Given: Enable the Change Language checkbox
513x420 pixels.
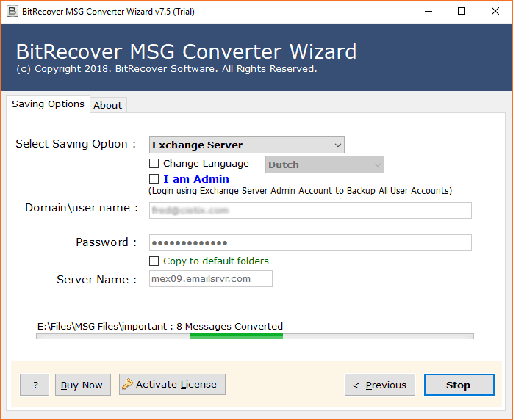Looking at the screenshot, I should tap(154, 164).
